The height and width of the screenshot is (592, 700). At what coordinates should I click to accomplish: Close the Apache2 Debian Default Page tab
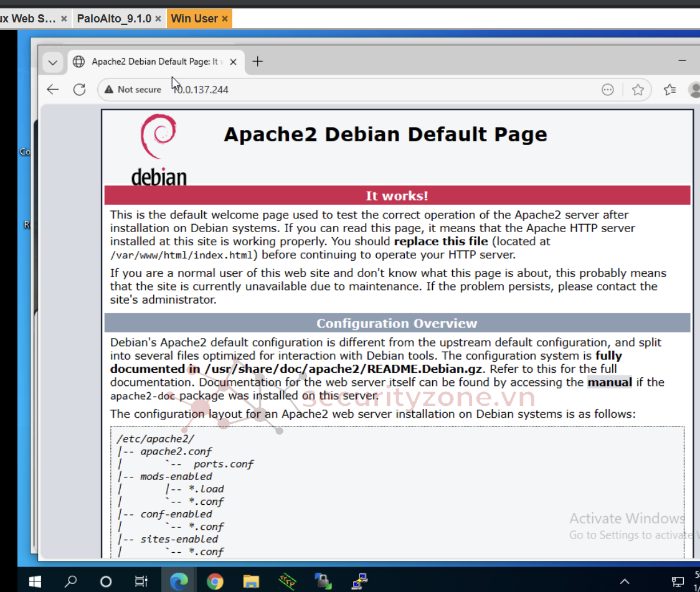pyautogui.click(x=233, y=62)
